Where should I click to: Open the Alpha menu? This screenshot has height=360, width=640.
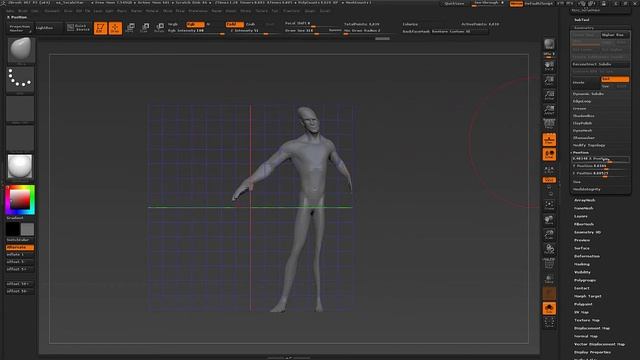click(10, 11)
